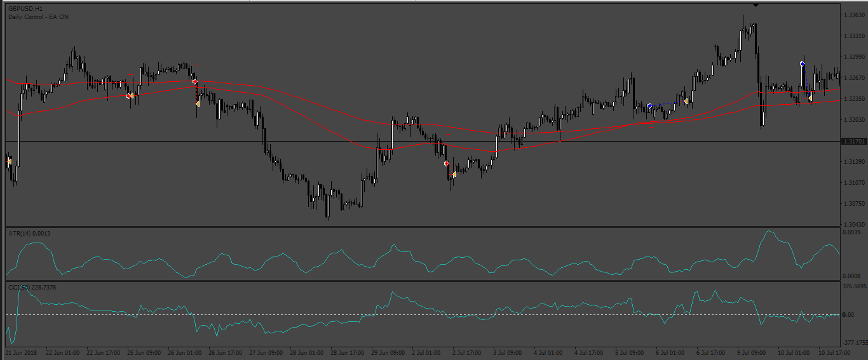
Task: Click yellow close arrow of 2 Jul trade
Action: 454,174
